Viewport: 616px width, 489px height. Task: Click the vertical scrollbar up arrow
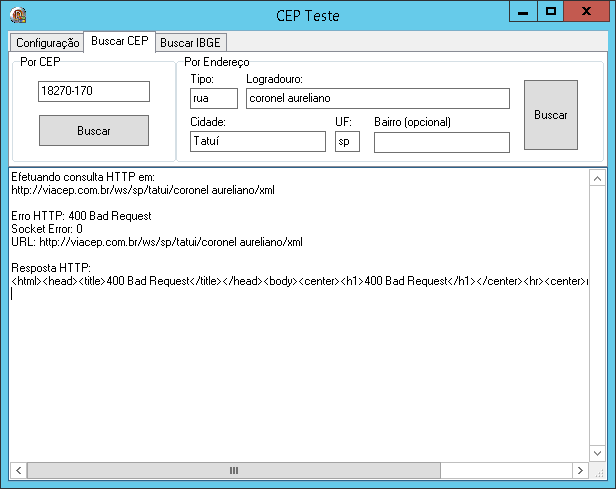pos(597,179)
